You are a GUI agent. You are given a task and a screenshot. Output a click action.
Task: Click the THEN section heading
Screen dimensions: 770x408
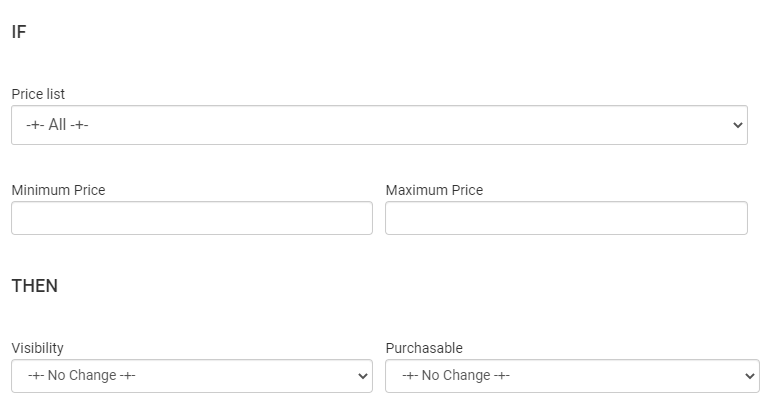(x=35, y=286)
